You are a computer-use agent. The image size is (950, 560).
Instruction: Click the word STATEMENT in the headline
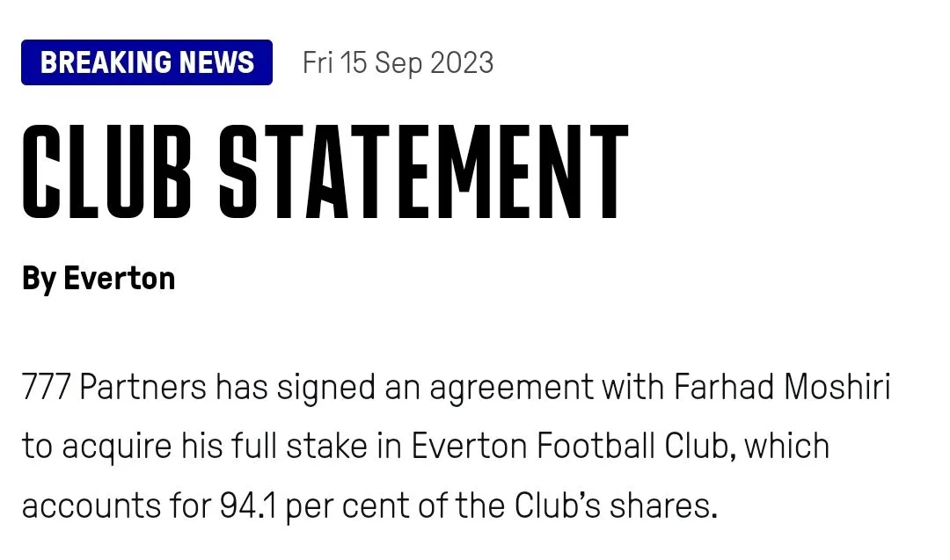pos(423,171)
